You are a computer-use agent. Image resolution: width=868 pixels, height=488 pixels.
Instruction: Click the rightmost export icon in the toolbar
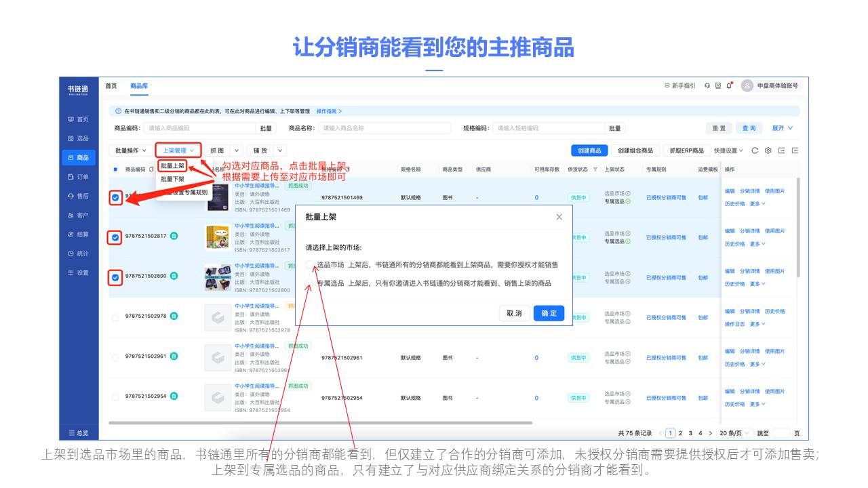795,150
